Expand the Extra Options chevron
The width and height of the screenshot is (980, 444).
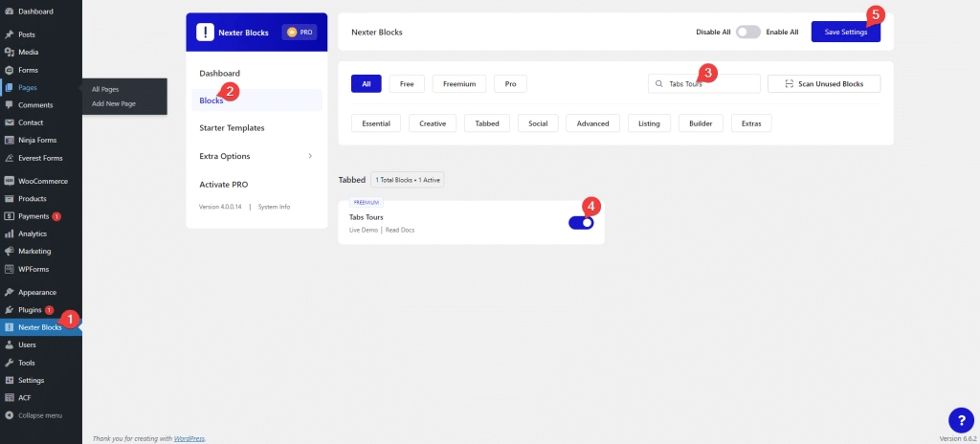tap(309, 155)
